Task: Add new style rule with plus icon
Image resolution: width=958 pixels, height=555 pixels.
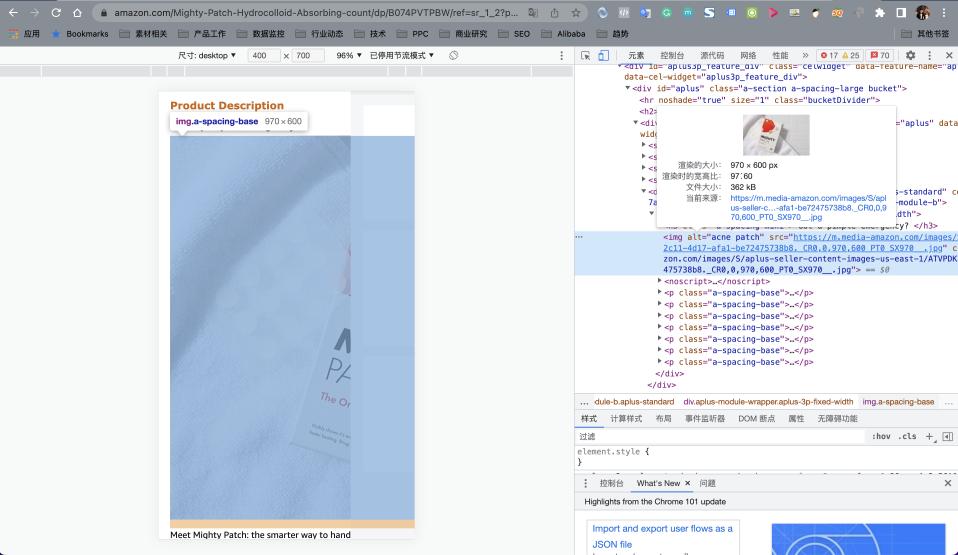Action: pos(929,436)
